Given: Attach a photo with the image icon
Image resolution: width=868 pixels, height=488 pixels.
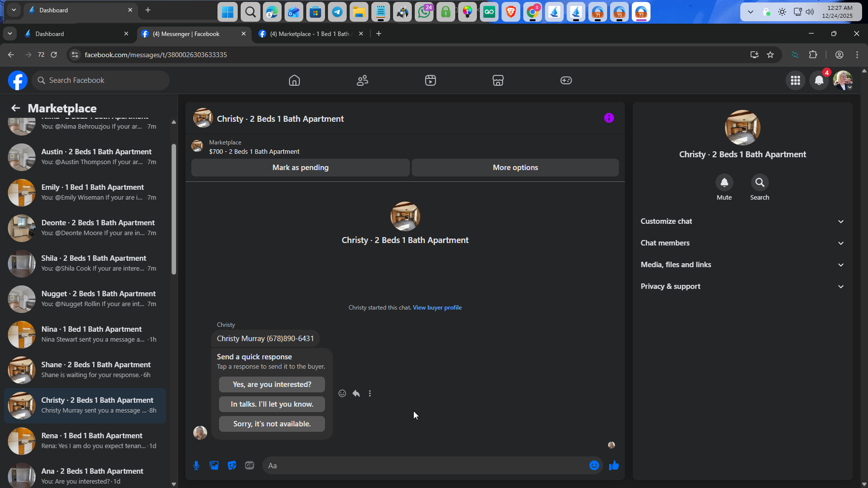Looking at the screenshot, I should pyautogui.click(x=214, y=465).
